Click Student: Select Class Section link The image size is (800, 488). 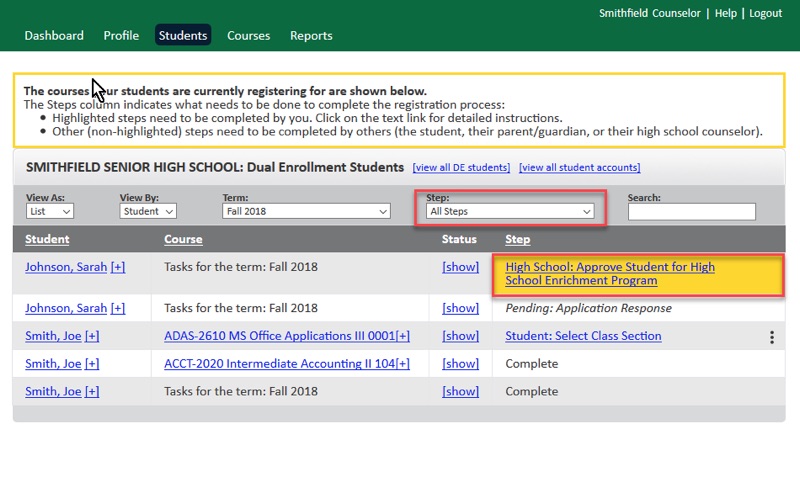pos(583,336)
